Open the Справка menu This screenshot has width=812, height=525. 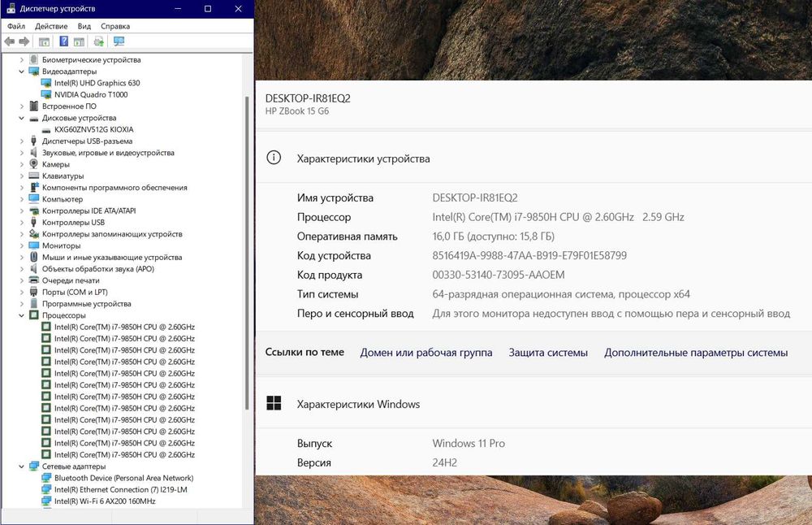[x=115, y=26]
